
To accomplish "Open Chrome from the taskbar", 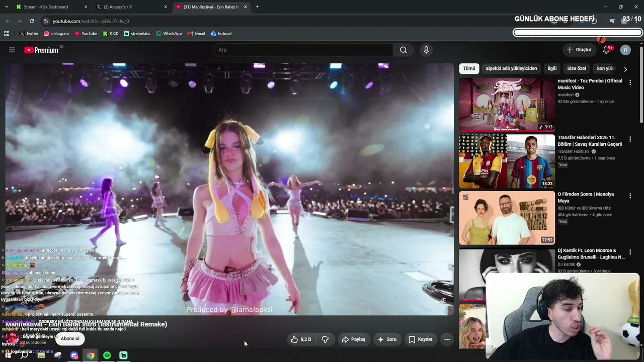I will pos(91,355).
